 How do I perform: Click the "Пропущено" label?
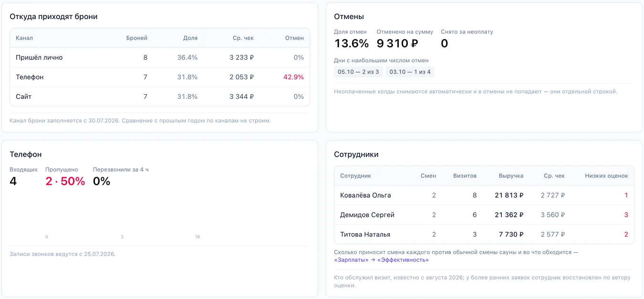point(62,170)
